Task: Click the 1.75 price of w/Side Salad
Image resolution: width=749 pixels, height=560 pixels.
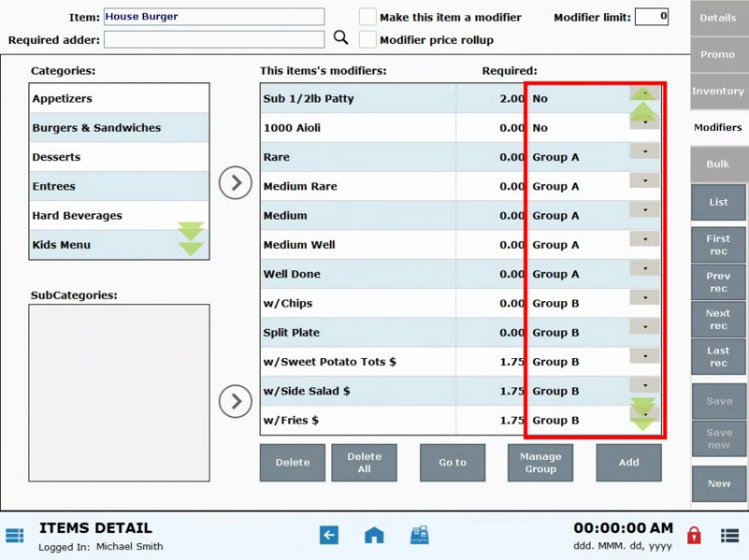Action: pyautogui.click(x=512, y=391)
